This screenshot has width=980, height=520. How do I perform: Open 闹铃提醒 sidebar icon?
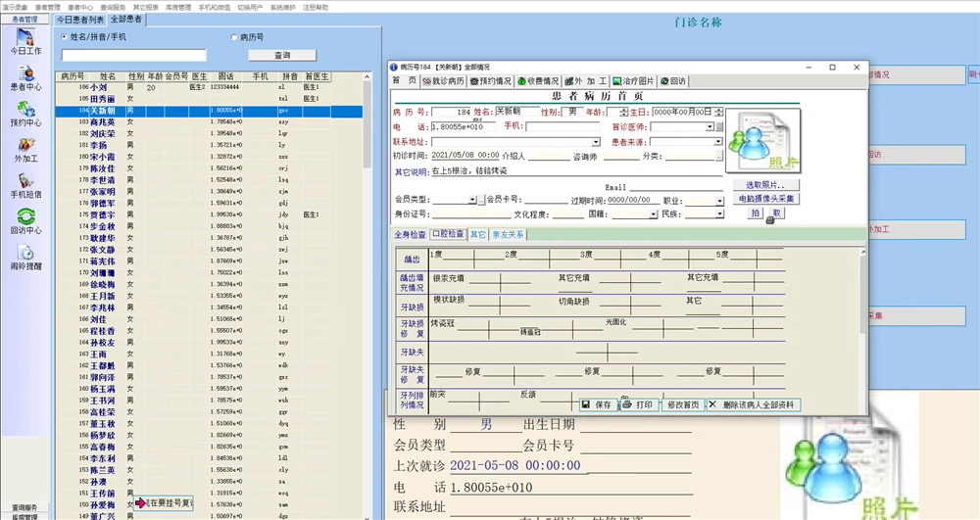(25, 258)
